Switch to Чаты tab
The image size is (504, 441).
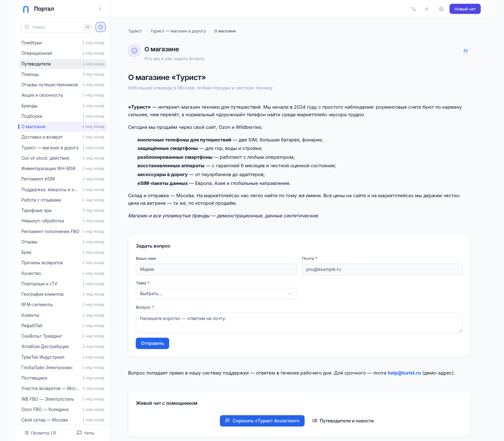[x=86, y=433]
